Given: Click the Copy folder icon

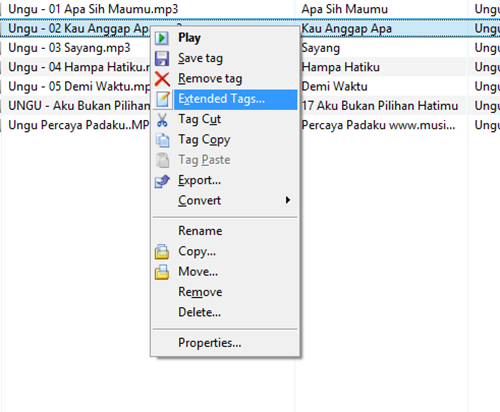Looking at the screenshot, I should 162,252.
